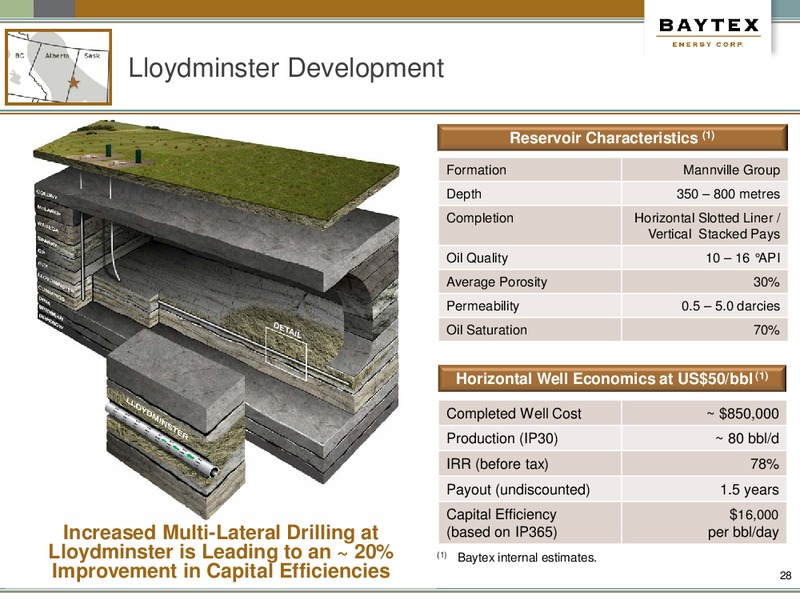Click the 'Increased Multi-Lateral Drilling' caption text
The image size is (800, 600).
pos(220,552)
